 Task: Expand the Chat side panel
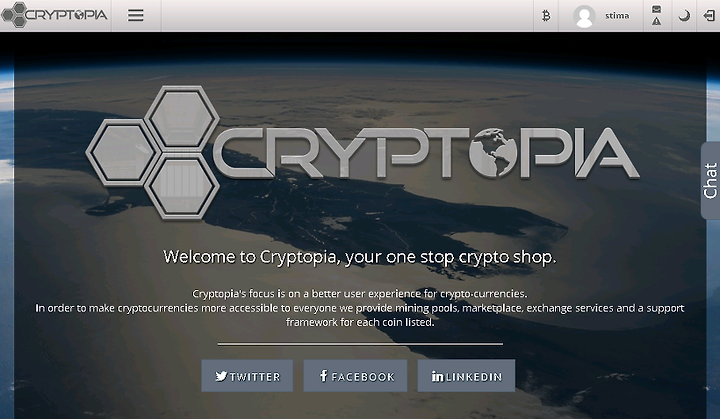coord(710,181)
